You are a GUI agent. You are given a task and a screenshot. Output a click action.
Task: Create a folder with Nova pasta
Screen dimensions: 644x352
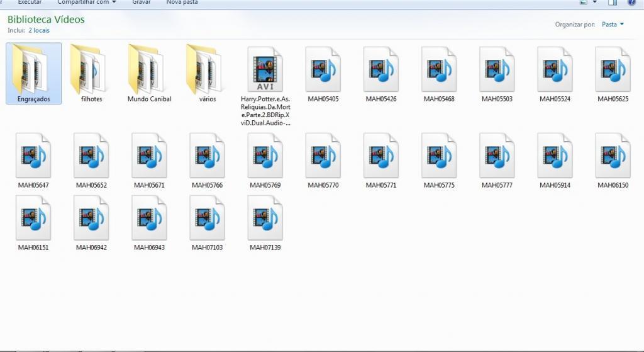pos(182,3)
